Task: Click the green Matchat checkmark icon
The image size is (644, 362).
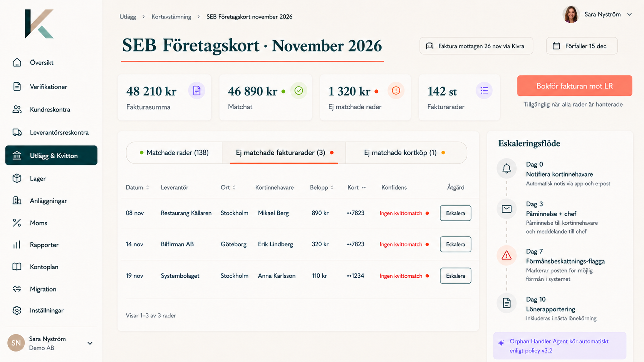Action: tap(299, 91)
